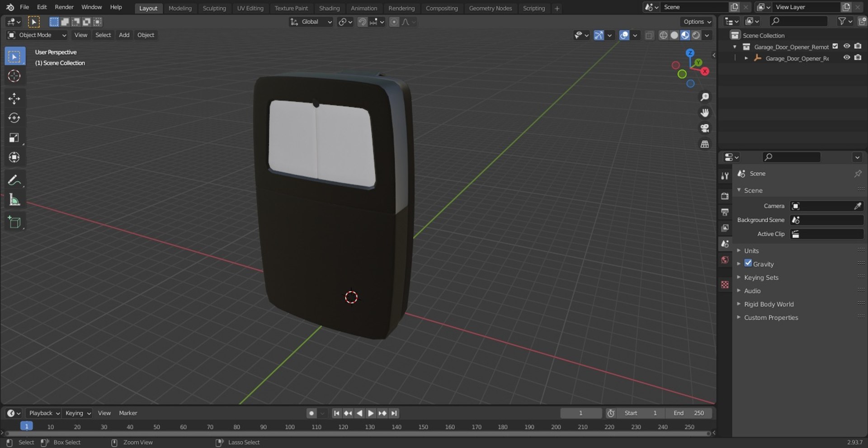Viewport: 868px width, 448px height.
Task: Open the View Layer properties tab
Action: point(725,228)
